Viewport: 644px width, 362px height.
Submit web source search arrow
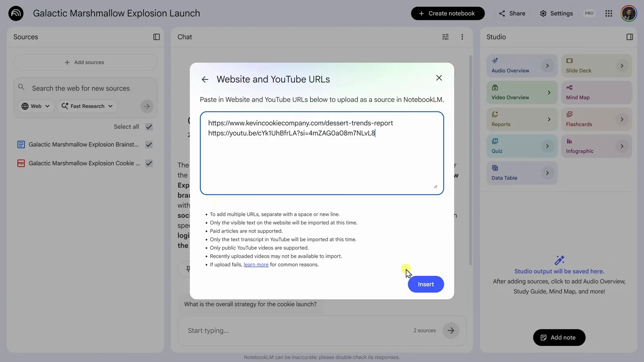pos(147,106)
